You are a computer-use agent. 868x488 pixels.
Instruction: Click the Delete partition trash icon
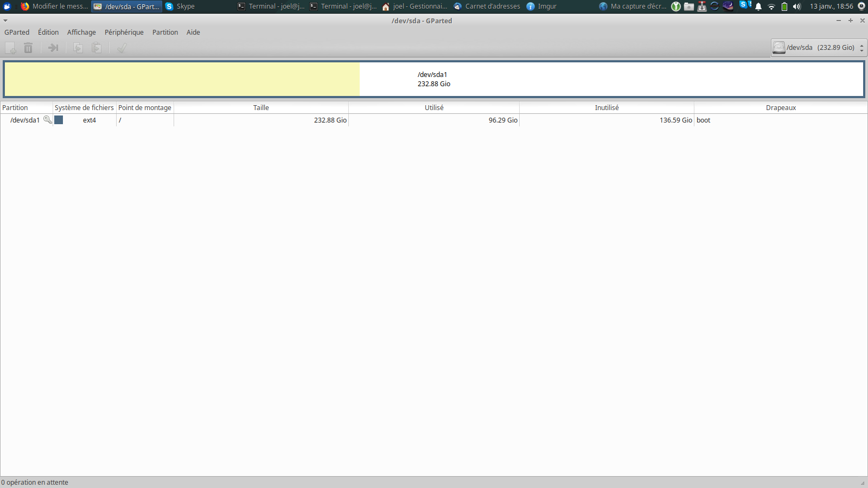[28, 48]
